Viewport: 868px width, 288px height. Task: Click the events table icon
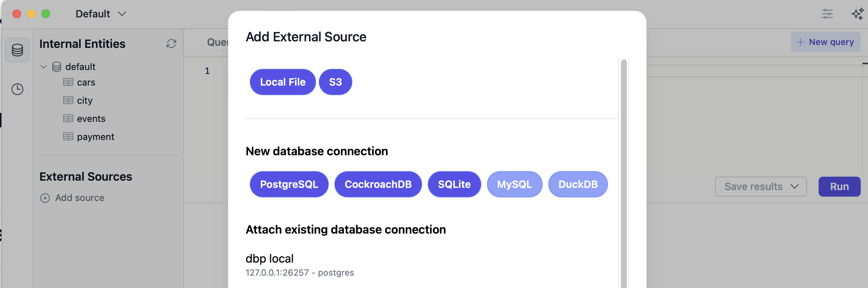[68, 118]
